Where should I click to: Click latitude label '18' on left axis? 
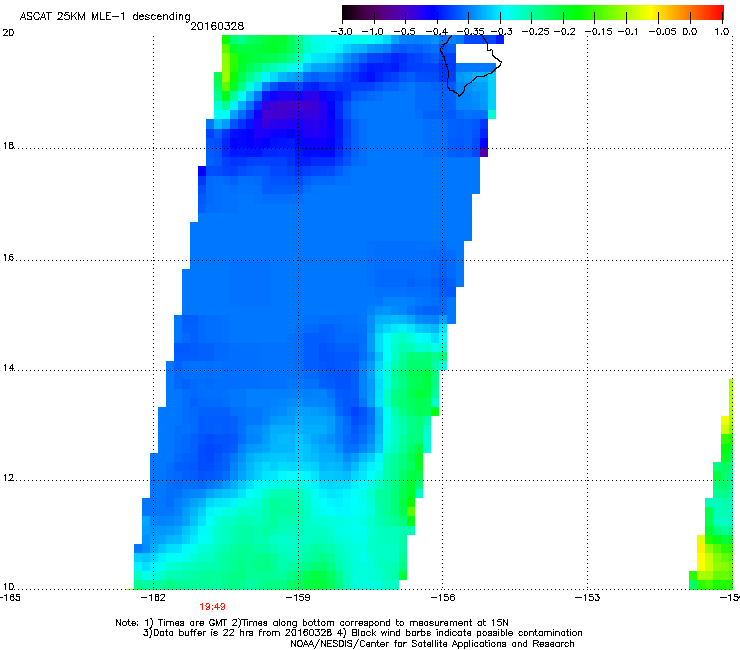(8, 146)
